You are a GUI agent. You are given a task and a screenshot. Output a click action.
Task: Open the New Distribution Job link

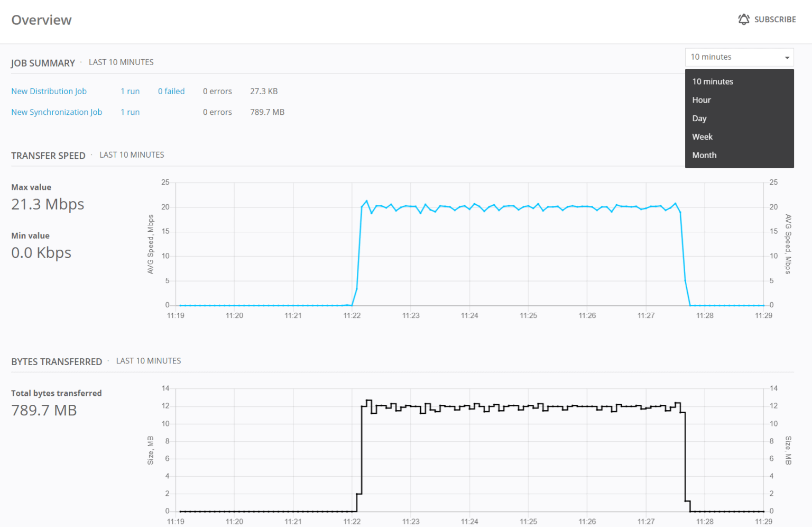[x=49, y=91]
